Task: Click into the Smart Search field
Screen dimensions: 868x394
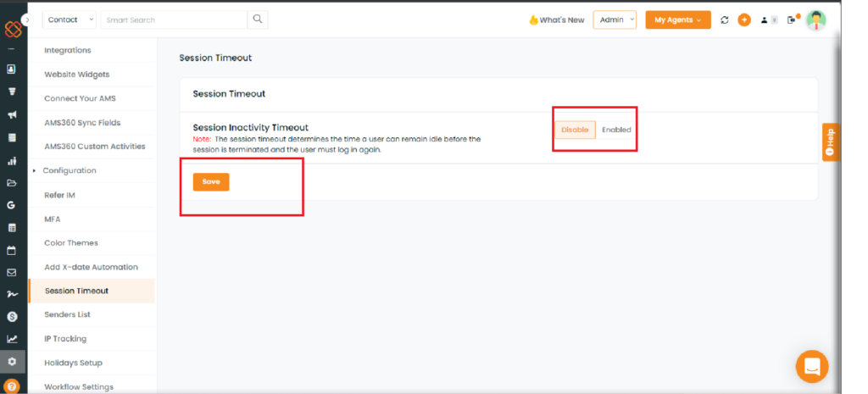Action: tap(174, 19)
